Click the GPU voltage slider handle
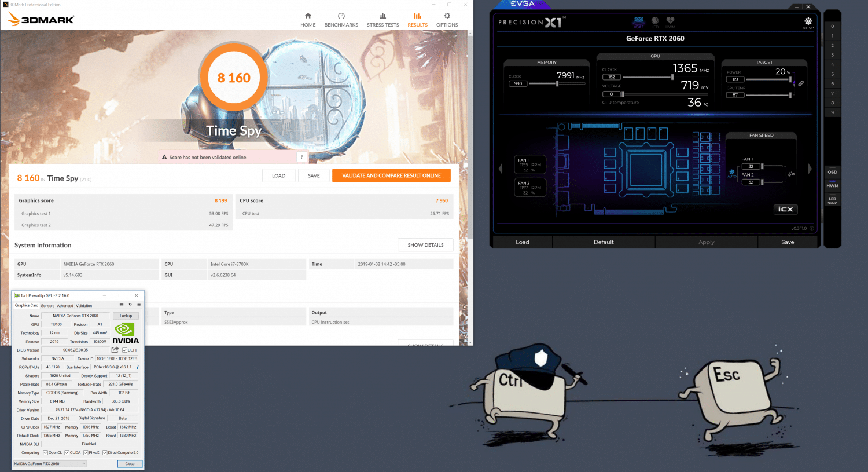This screenshot has width=868, height=472. click(x=623, y=94)
